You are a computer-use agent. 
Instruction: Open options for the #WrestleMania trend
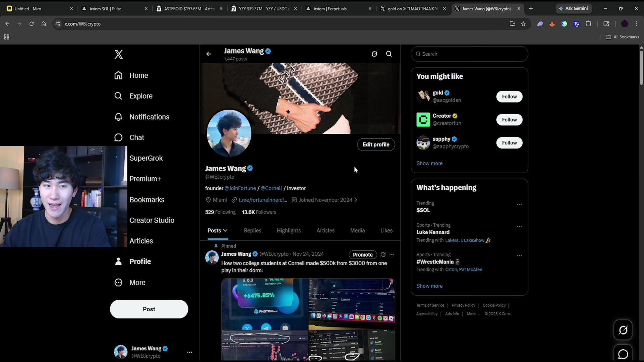pos(519,256)
